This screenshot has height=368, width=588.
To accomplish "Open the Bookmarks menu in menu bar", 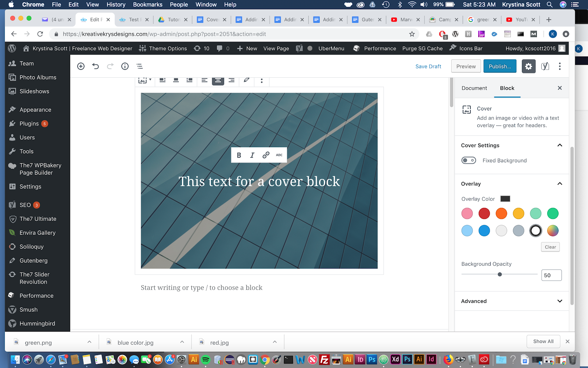I will (148, 4).
